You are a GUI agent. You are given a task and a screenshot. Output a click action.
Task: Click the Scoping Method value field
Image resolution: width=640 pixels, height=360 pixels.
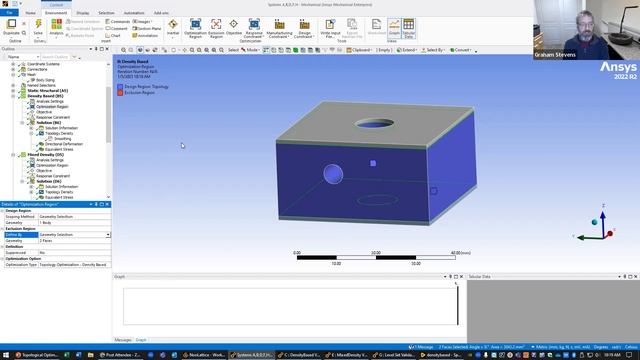[x=74, y=217]
